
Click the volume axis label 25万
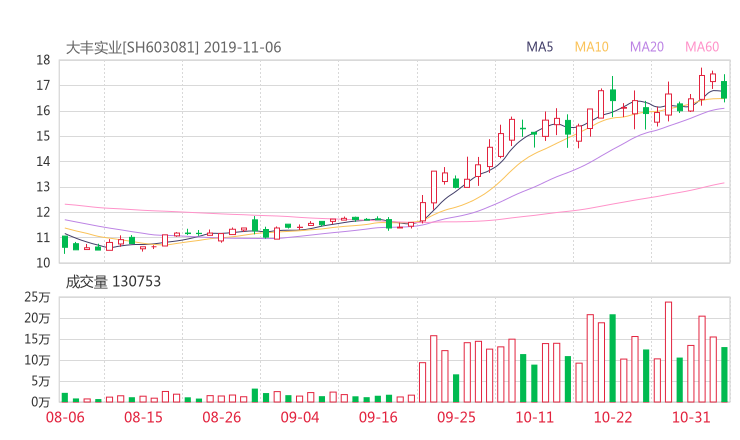click(37, 297)
